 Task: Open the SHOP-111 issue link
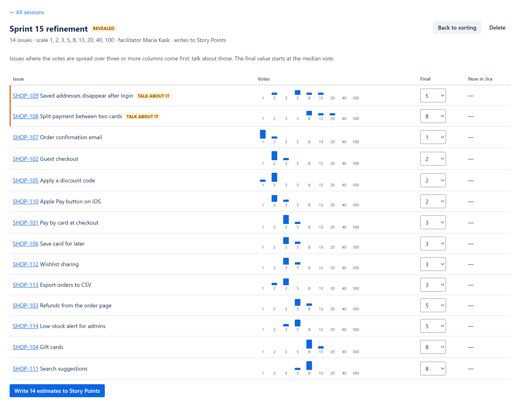[25, 368]
